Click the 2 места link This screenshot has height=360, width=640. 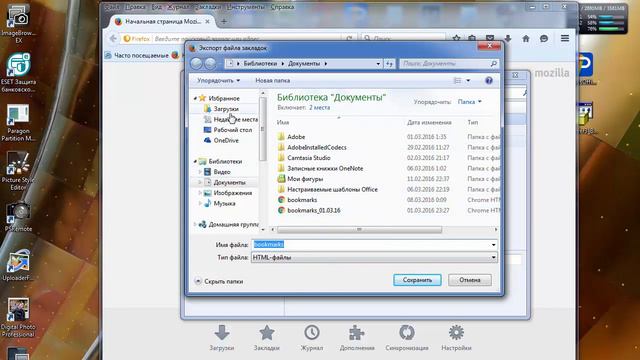[320, 108]
